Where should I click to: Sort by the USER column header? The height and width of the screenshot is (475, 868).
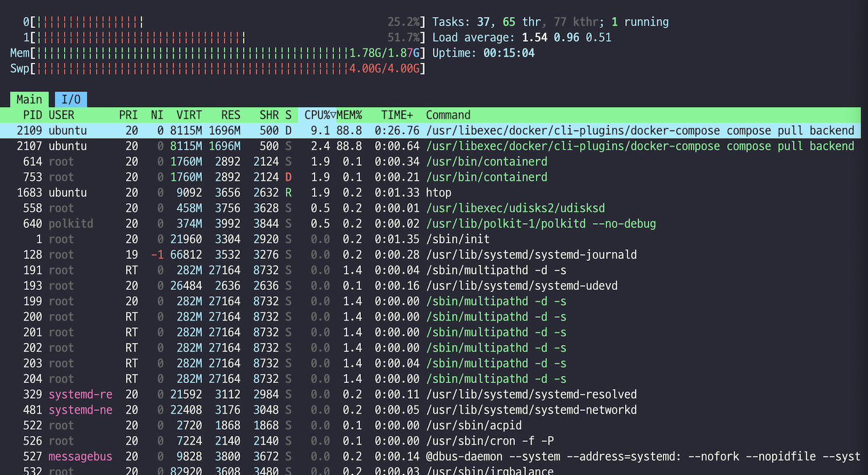[62, 115]
